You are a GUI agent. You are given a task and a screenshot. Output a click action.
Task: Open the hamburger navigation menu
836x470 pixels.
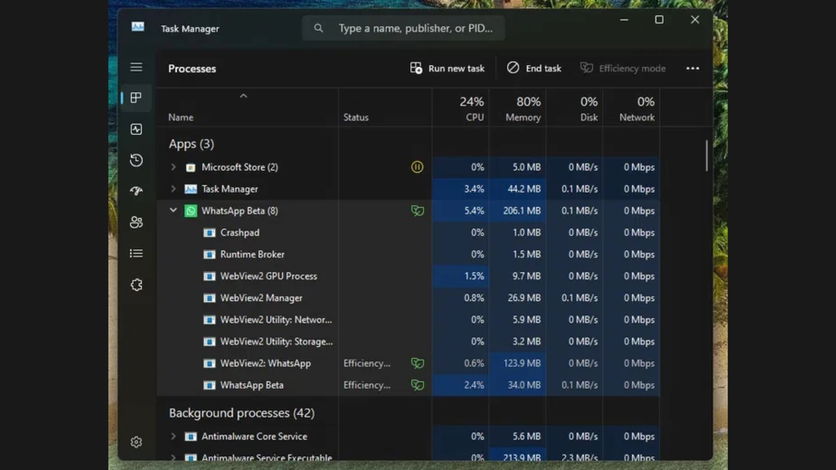click(x=136, y=67)
